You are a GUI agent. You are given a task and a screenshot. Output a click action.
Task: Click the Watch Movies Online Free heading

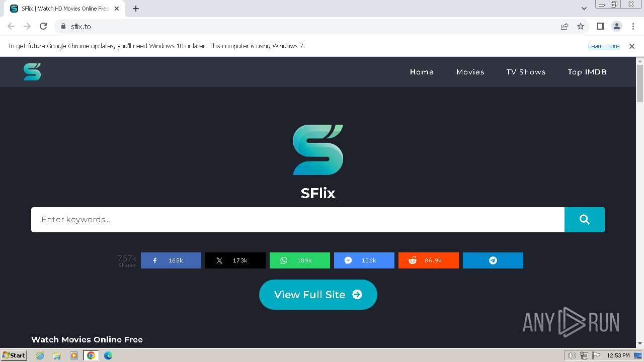(87, 339)
